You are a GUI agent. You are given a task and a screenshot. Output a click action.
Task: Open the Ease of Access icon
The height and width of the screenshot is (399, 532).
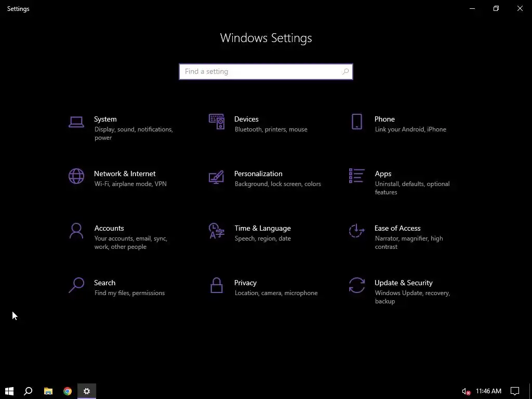tap(356, 231)
